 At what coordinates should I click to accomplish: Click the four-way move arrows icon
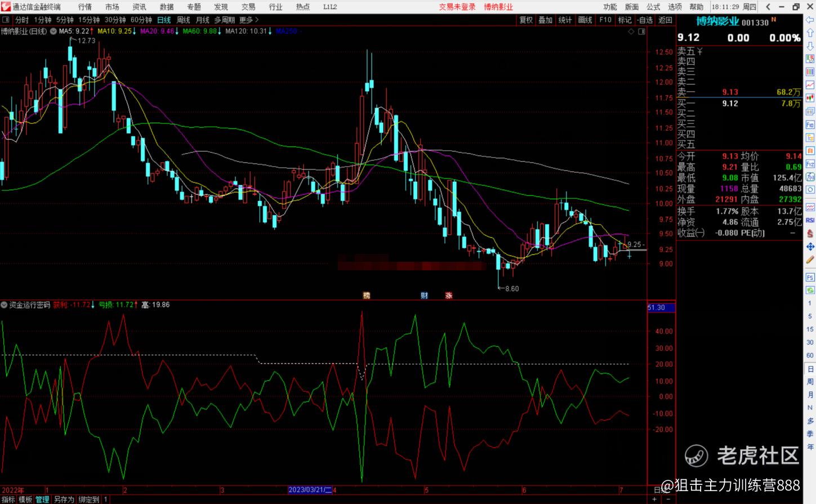[x=810, y=247]
